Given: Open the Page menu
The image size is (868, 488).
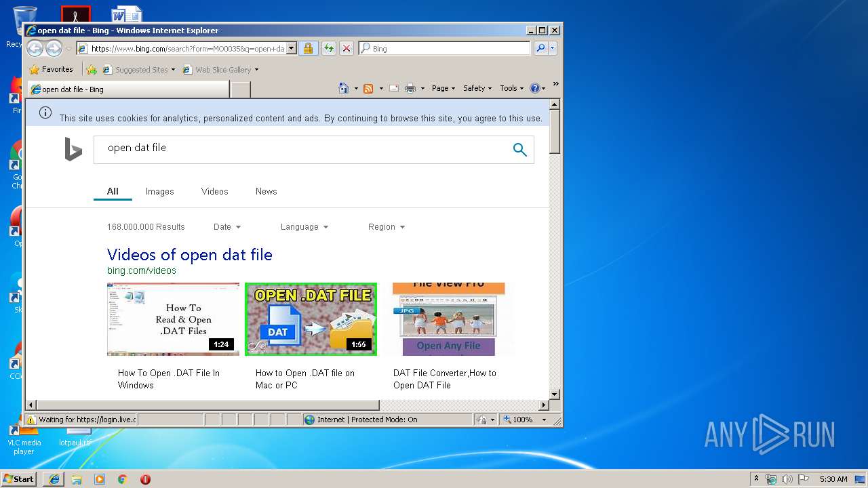Looking at the screenshot, I should tap(443, 88).
